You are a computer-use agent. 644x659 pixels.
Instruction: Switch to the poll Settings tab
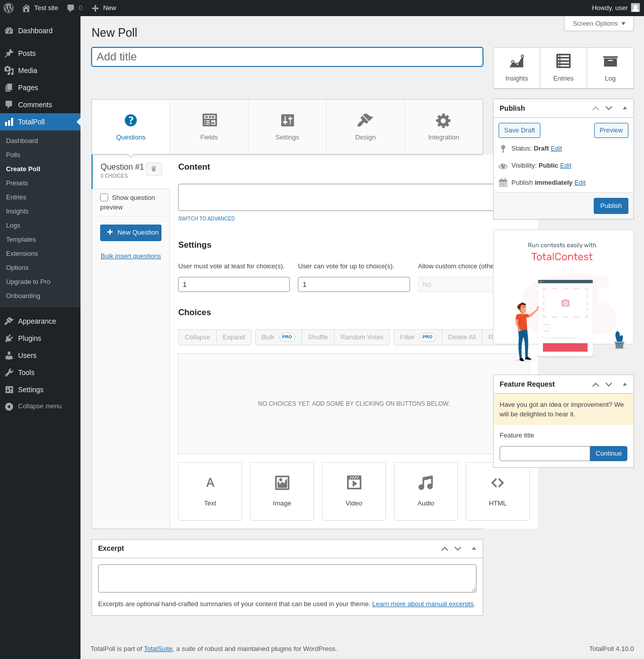tap(287, 127)
